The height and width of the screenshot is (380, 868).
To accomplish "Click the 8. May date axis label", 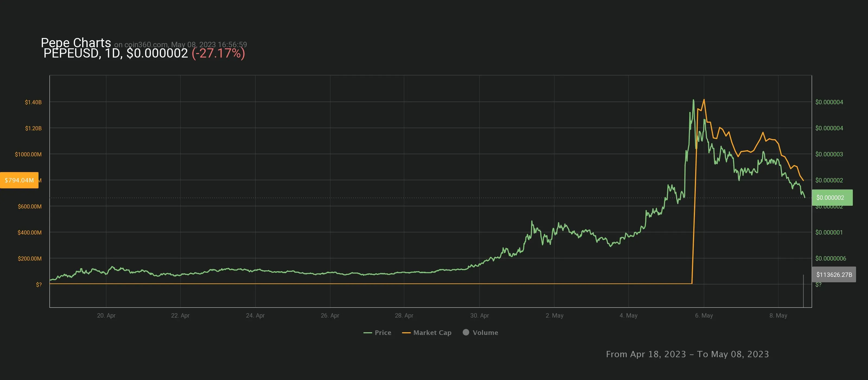I will point(778,316).
